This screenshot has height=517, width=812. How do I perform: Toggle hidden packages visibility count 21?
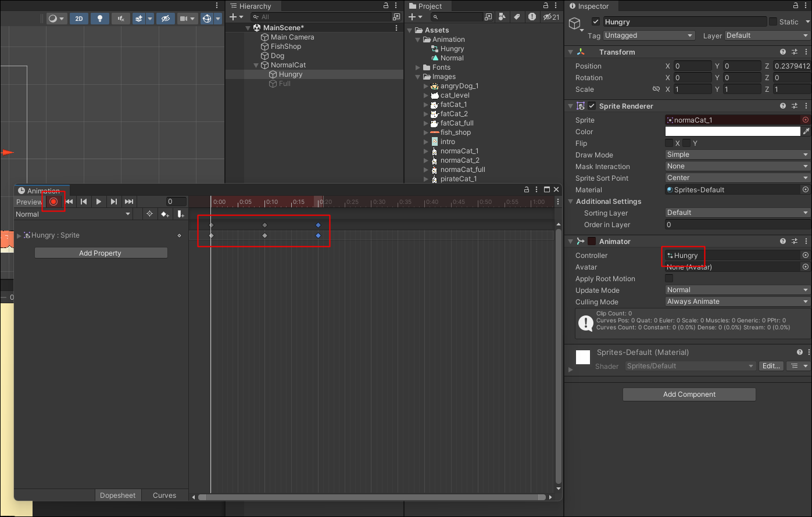551,17
